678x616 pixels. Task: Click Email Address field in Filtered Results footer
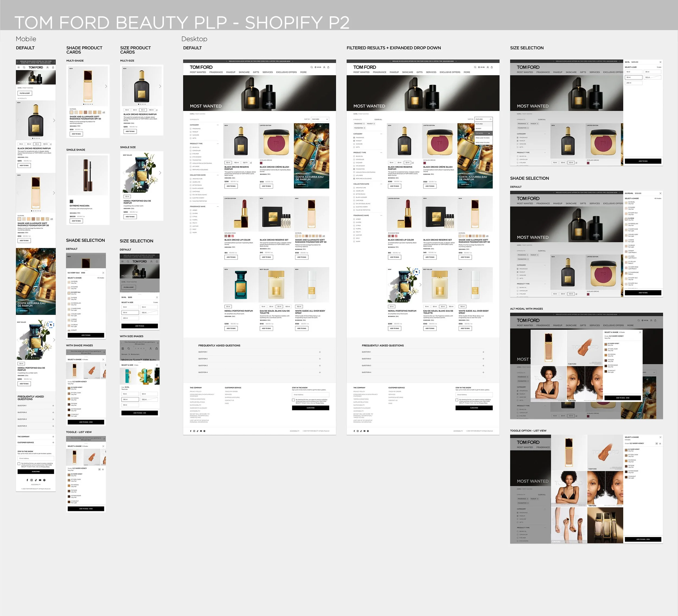pos(474,394)
